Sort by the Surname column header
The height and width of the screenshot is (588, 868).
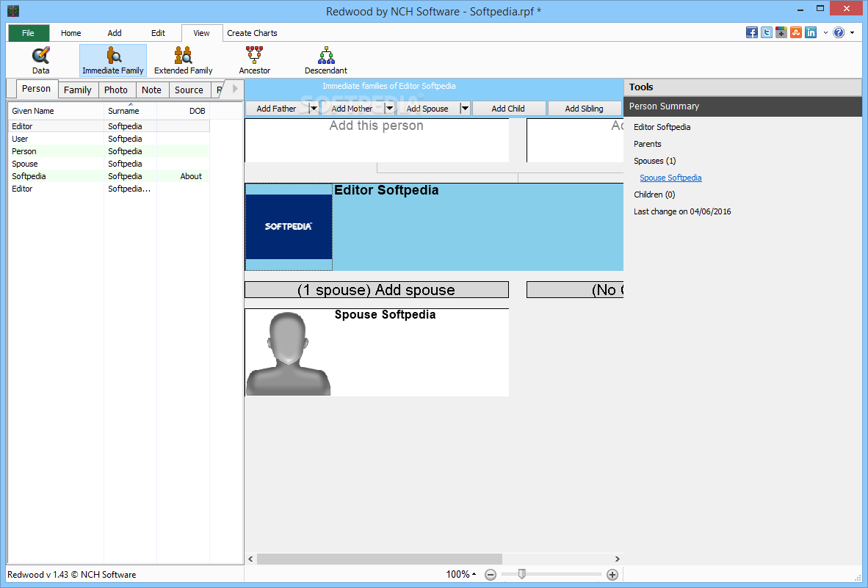130,111
